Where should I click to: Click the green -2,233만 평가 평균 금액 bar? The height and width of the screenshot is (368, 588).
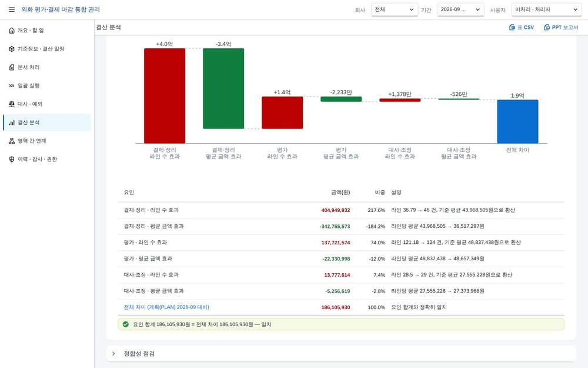(341, 99)
